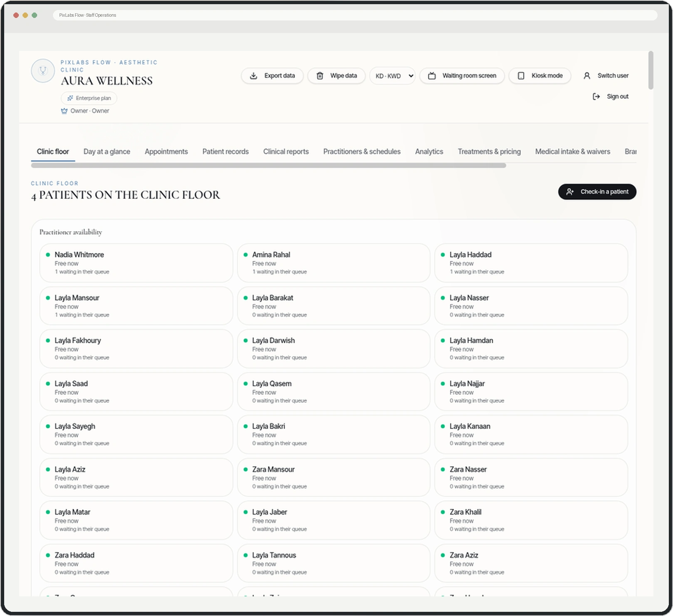Click the Zara Khalil practitioner name
This screenshot has width=673, height=616.
[465, 512]
